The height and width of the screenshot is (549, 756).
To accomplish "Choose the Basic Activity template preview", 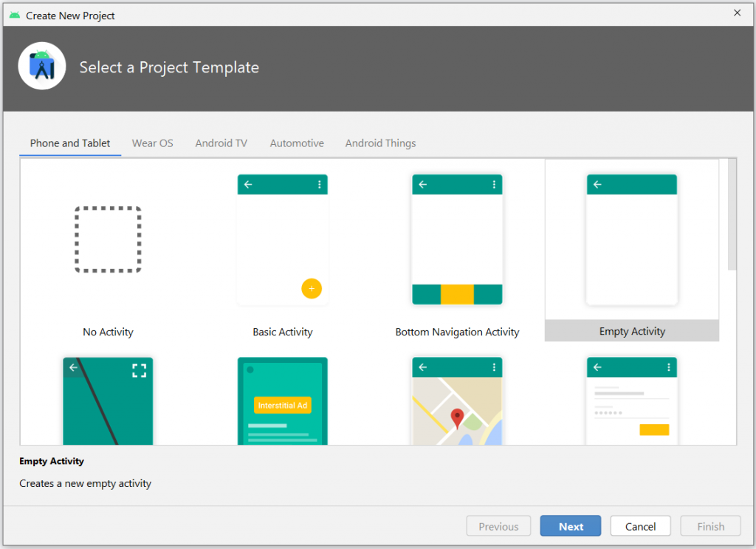I will coord(283,240).
